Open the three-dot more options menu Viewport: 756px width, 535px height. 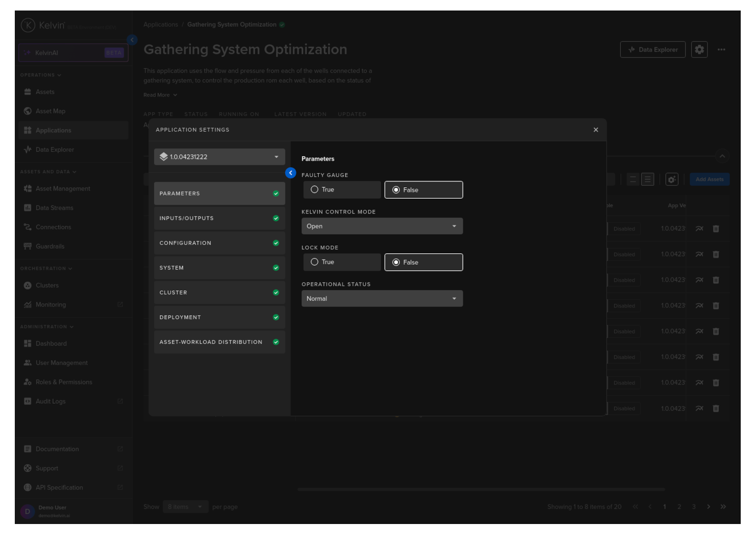click(721, 50)
